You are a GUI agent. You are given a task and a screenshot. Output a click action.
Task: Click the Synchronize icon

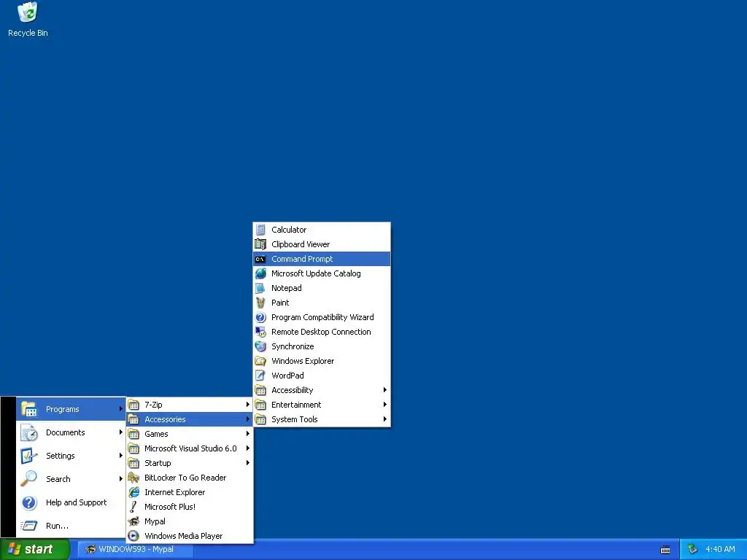[260, 346]
